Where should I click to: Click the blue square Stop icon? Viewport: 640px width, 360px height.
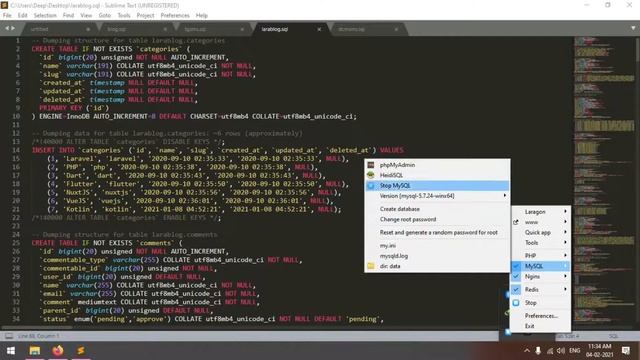[516, 303]
